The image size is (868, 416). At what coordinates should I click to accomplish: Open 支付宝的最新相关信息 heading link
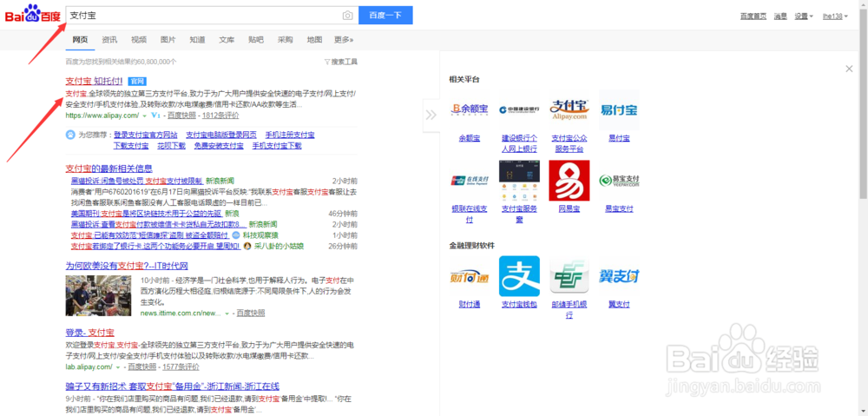pos(108,168)
